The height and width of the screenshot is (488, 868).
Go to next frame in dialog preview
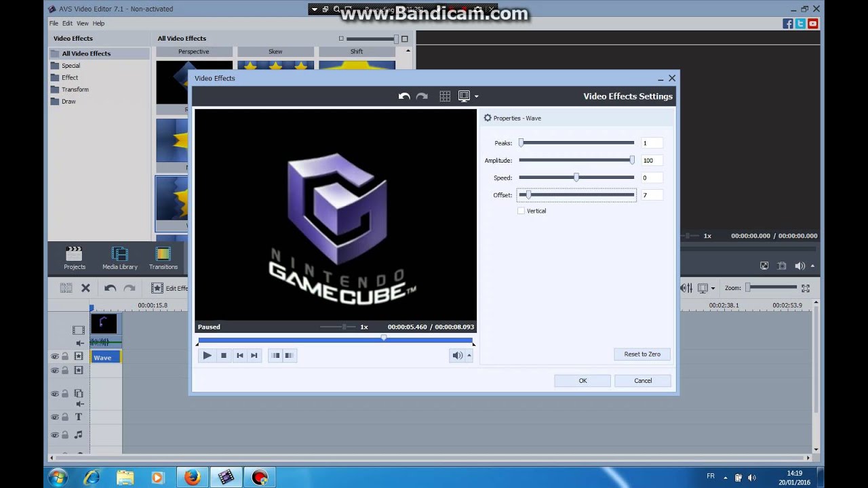[254, 355]
